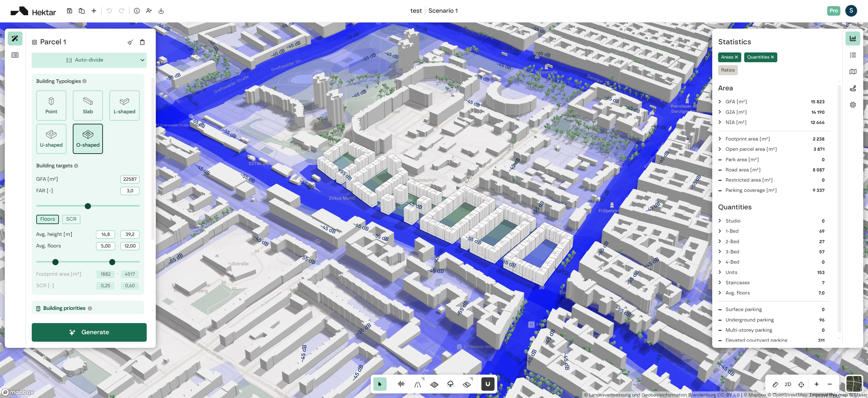Undo the last action in the top toolbar
The width and height of the screenshot is (868, 398).
(x=108, y=11)
